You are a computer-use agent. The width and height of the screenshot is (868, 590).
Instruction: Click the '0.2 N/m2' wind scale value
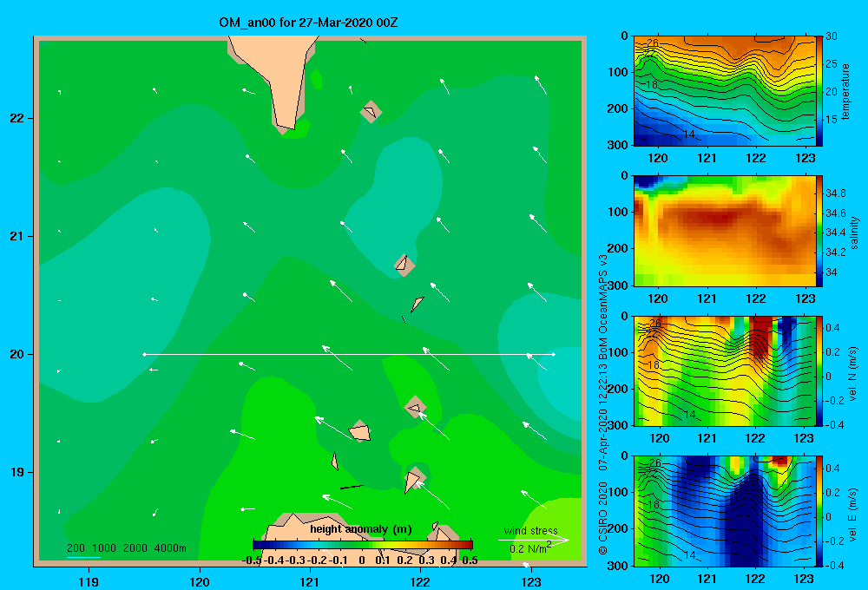(530, 548)
